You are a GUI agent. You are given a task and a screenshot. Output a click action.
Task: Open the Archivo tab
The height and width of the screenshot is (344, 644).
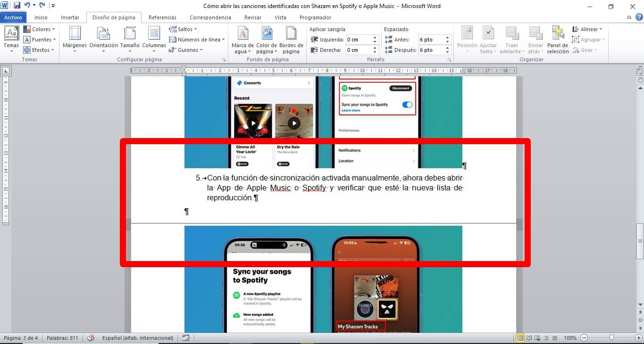pyautogui.click(x=13, y=17)
